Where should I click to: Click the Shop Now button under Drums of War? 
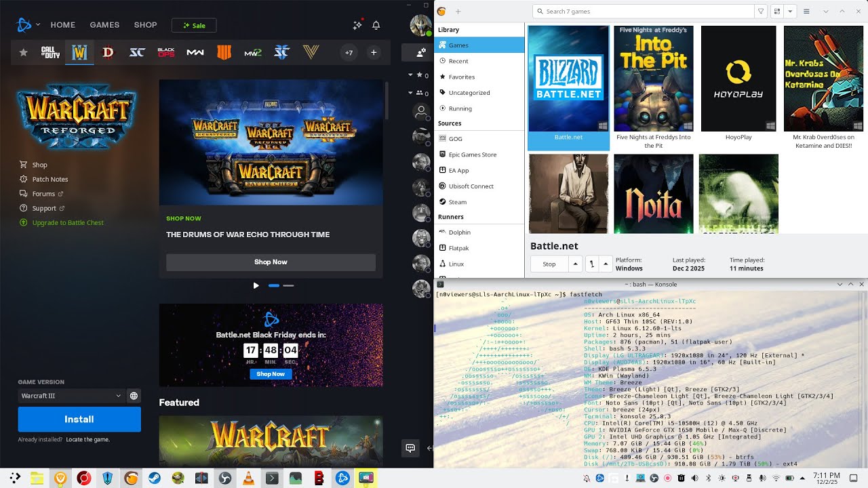(271, 262)
